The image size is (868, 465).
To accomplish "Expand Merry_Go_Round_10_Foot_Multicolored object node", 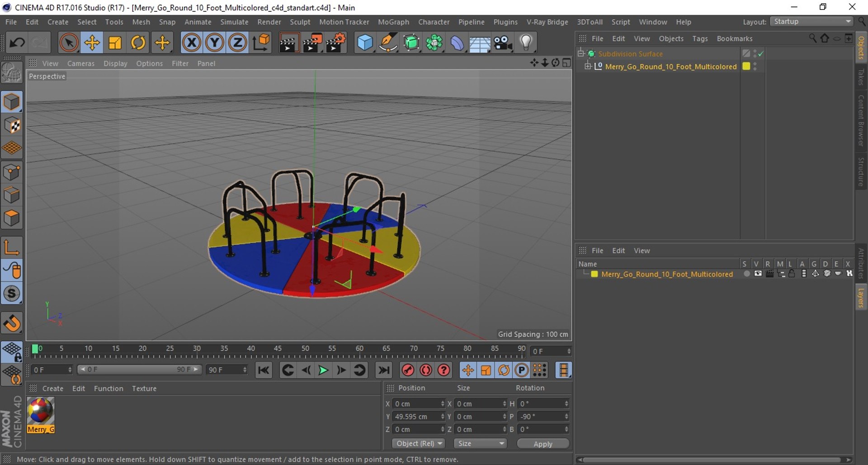I will point(588,66).
